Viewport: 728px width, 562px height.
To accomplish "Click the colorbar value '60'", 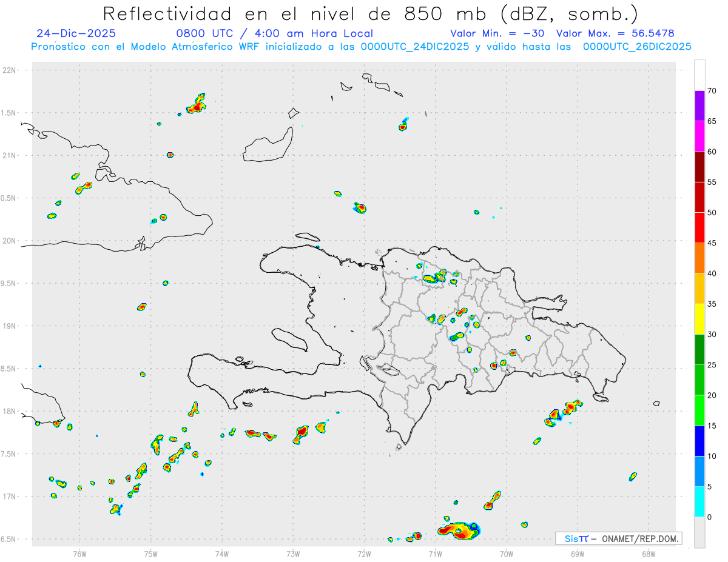I will [x=712, y=152].
